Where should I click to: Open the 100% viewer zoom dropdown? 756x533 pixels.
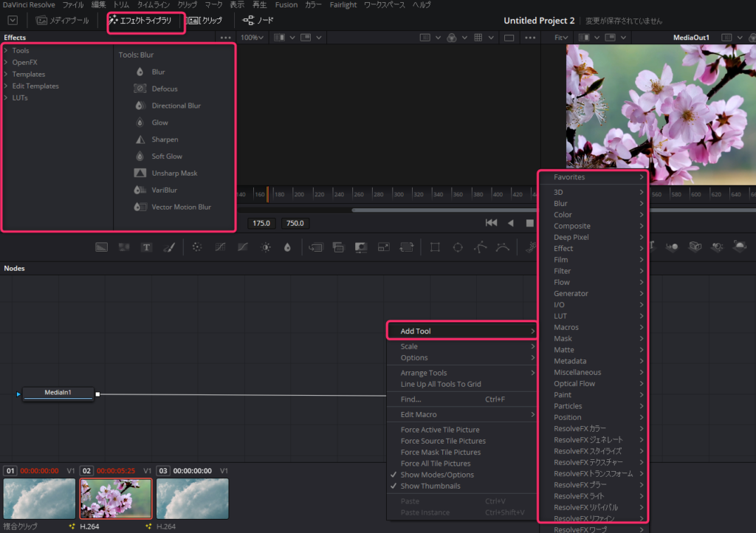click(252, 38)
